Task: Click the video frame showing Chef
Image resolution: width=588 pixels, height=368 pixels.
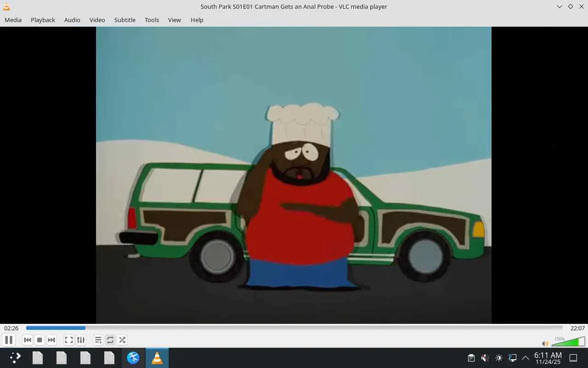Action: 294,175
